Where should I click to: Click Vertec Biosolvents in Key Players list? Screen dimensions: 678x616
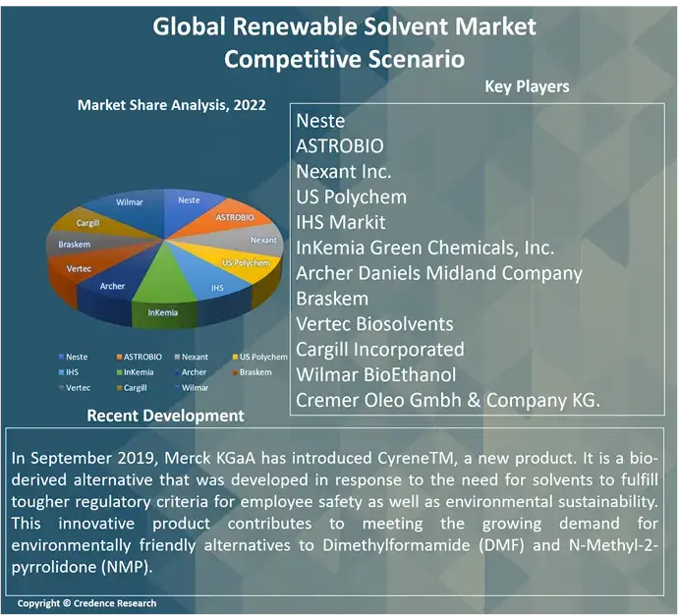click(x=374, y=324)
